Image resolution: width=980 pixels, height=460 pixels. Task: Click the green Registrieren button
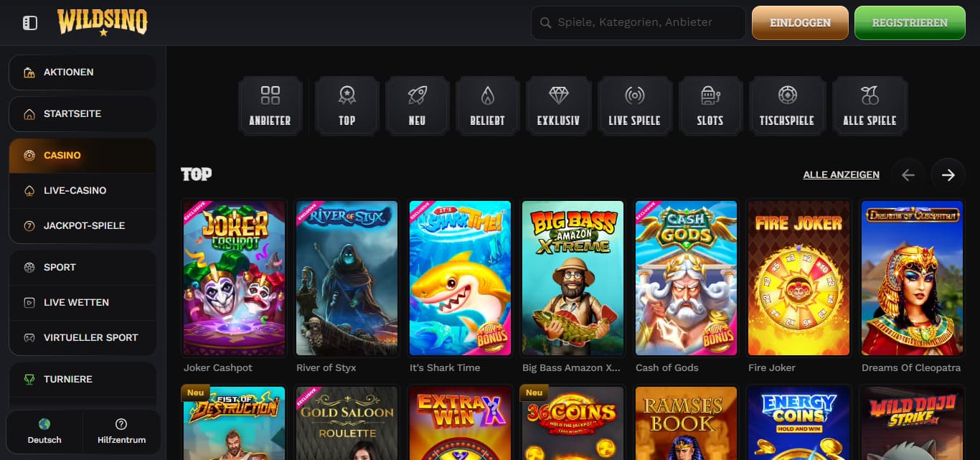[x=910, y=23]
